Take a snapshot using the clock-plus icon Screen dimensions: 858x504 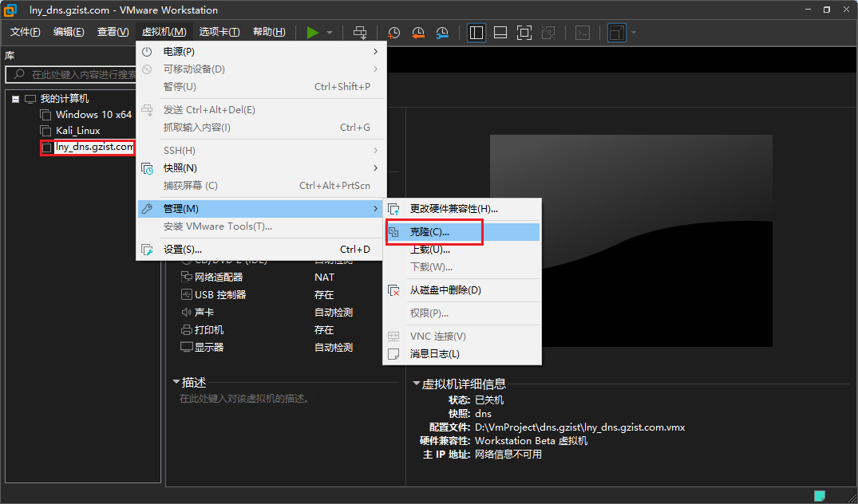point(393,33)
